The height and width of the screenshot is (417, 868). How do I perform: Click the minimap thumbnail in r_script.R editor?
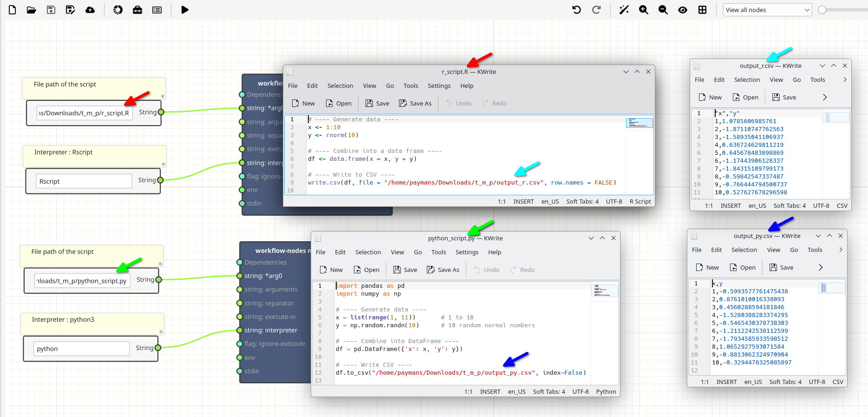coord(639,123)
